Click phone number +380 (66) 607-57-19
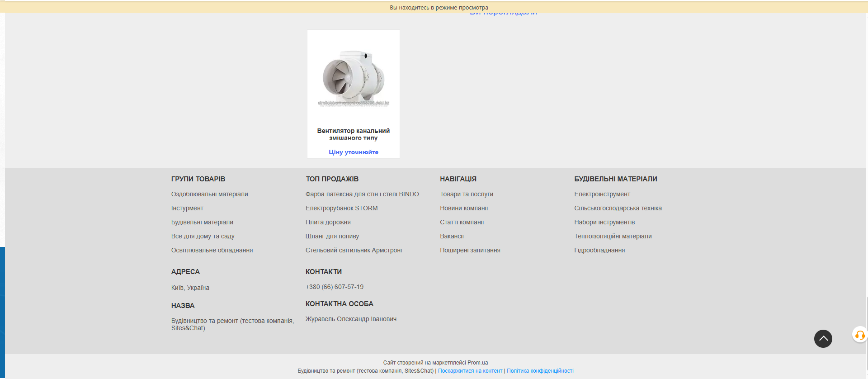This screenshot has height=379, width=868. [x=334, y=287]
